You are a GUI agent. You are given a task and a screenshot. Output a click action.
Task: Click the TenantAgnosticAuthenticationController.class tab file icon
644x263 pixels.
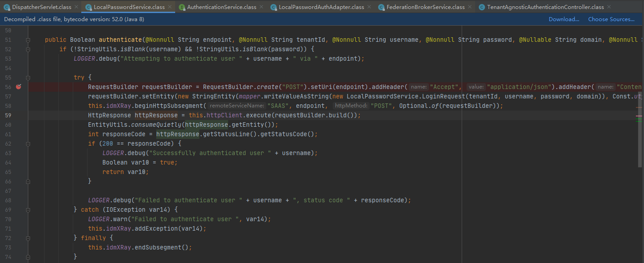[482, 7]
